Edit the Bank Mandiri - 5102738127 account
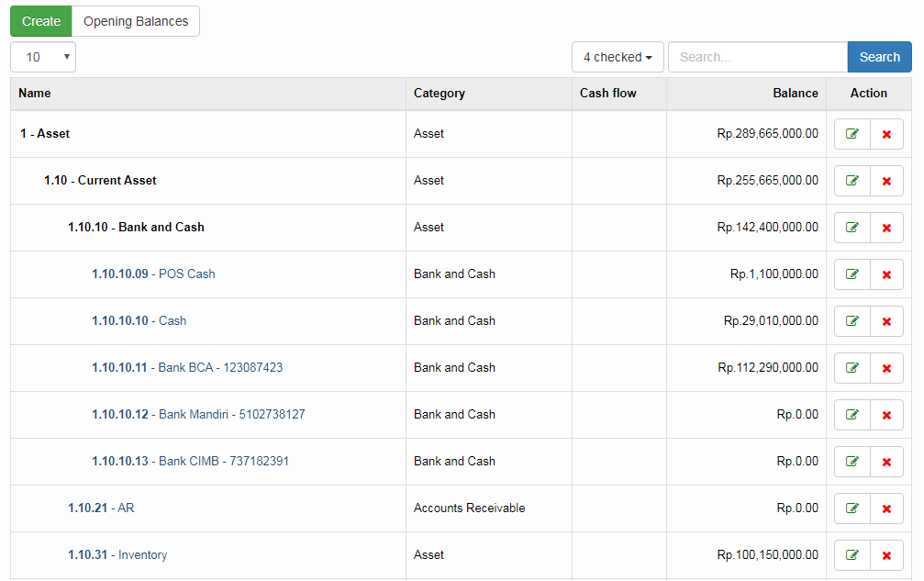 pyautogui.click(x=852, y=415)
